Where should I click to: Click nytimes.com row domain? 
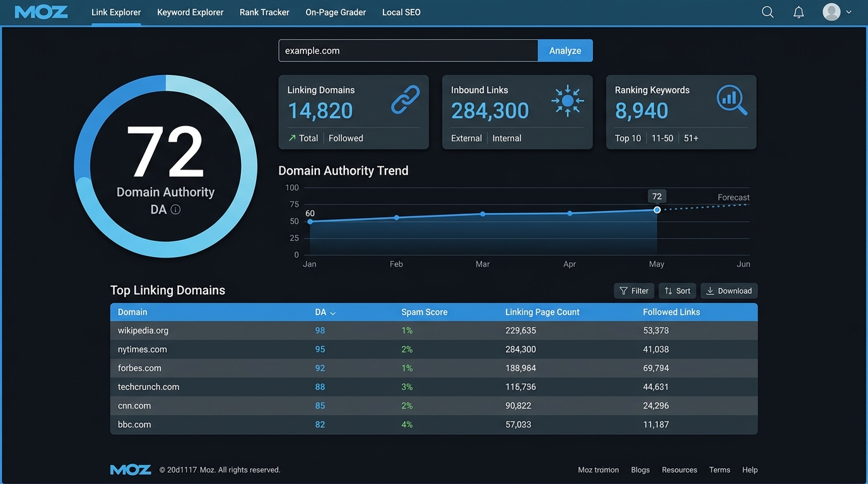[143, 349]
